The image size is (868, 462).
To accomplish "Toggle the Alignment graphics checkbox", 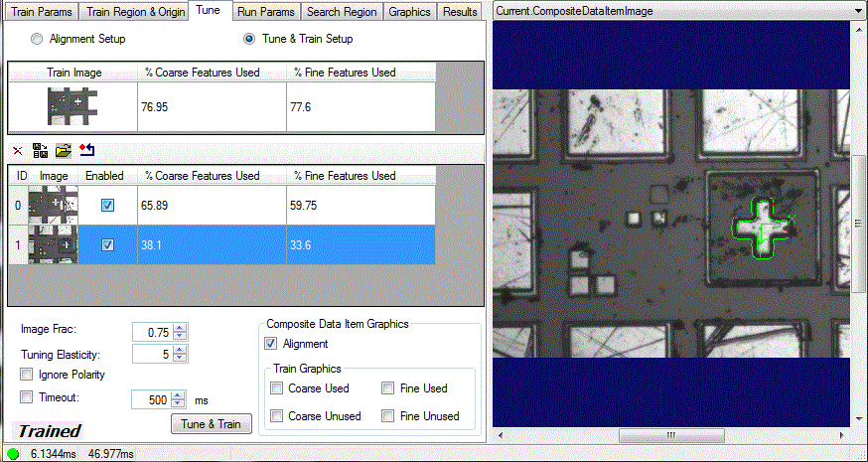I will click(x=271, y=344).
